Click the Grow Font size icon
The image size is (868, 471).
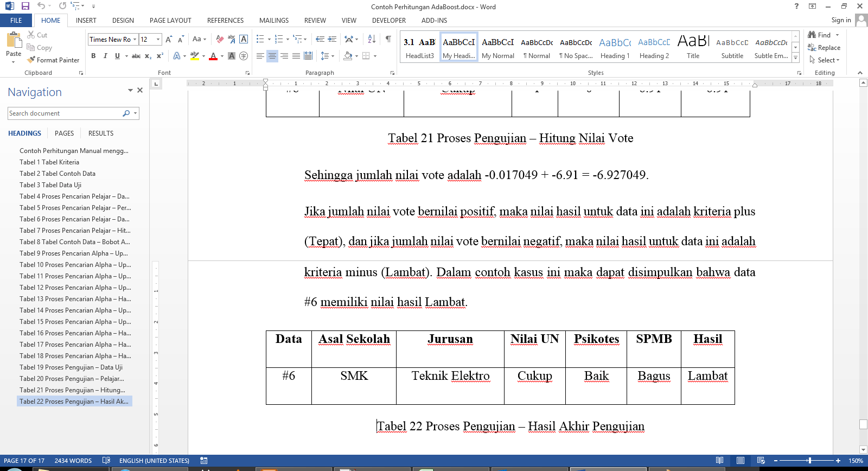pos(169,39)
